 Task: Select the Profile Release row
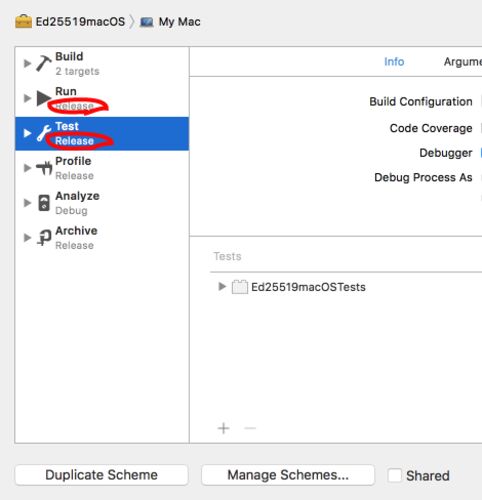coord(102,168)
